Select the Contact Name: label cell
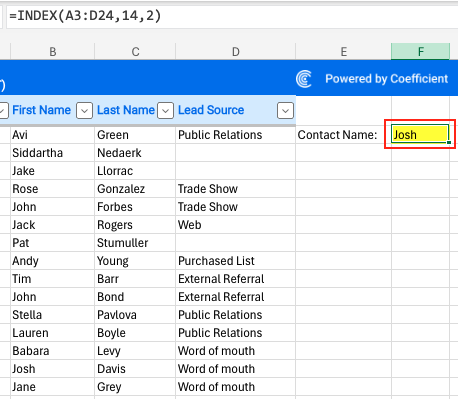Image resolution: width=458 pixels, height=399 pixels. (344, 135)
